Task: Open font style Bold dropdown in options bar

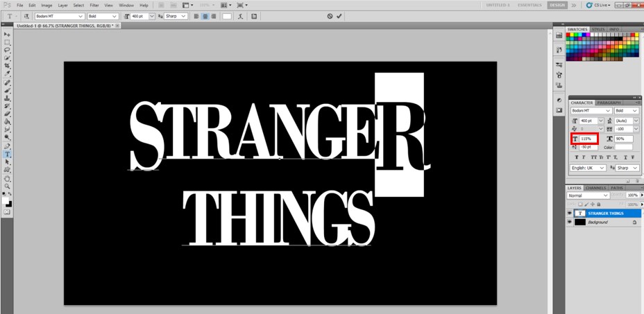Action: pos(115,16)
